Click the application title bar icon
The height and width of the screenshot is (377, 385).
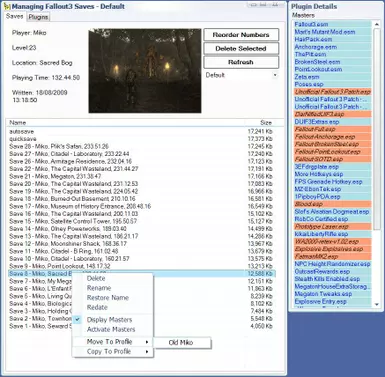(8, 6)
